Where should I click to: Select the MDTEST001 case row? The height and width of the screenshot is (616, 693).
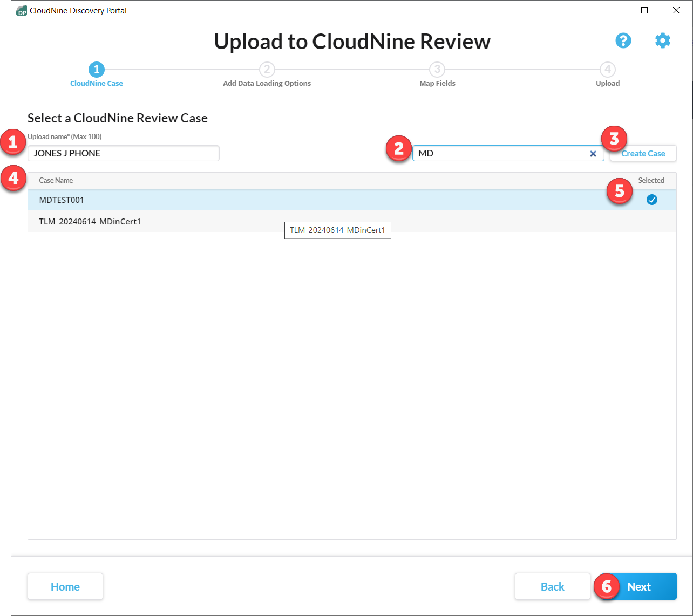(352, 200)
